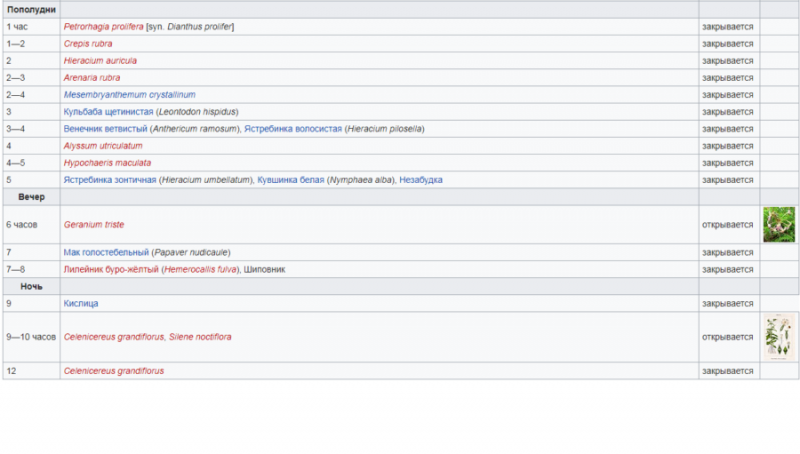The height and width of the screenshot is (454, 800).
Task: Click 'закрывается' in the Мак голостебельный row
Action: click(728, 253)
